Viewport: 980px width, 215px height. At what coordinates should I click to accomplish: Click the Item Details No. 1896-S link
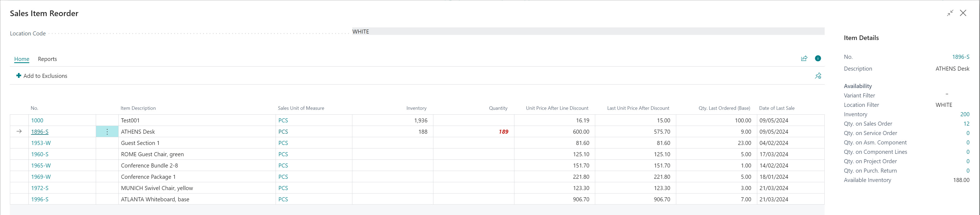[x=960, y=57]
